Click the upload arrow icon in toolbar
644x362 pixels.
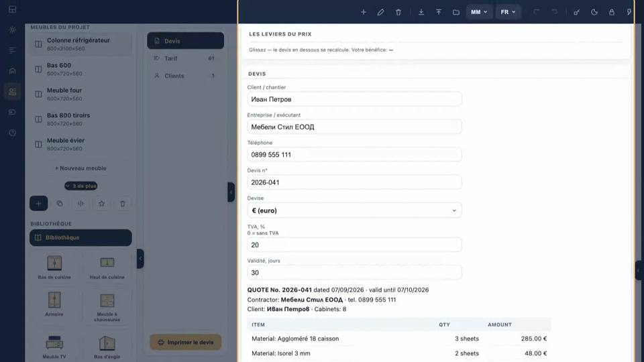pos(439,12)
